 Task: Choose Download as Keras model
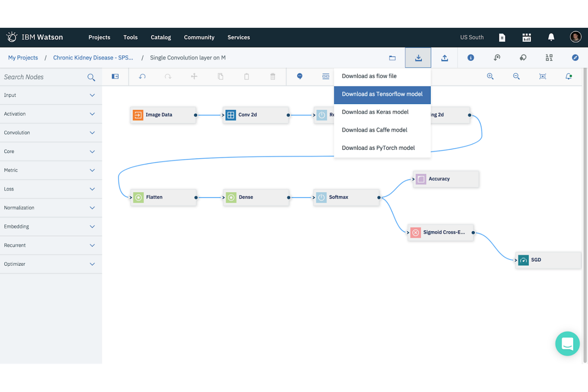375,112
